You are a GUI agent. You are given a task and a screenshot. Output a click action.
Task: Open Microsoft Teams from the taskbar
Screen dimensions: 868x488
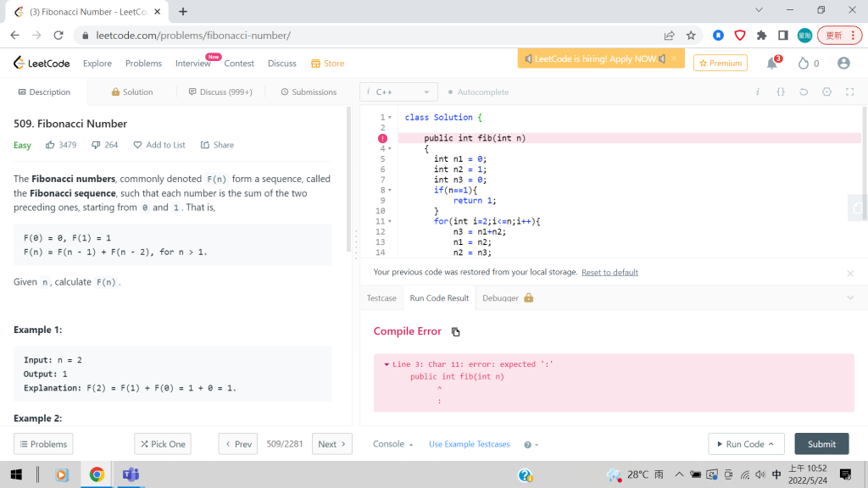[x=131, y=474]
